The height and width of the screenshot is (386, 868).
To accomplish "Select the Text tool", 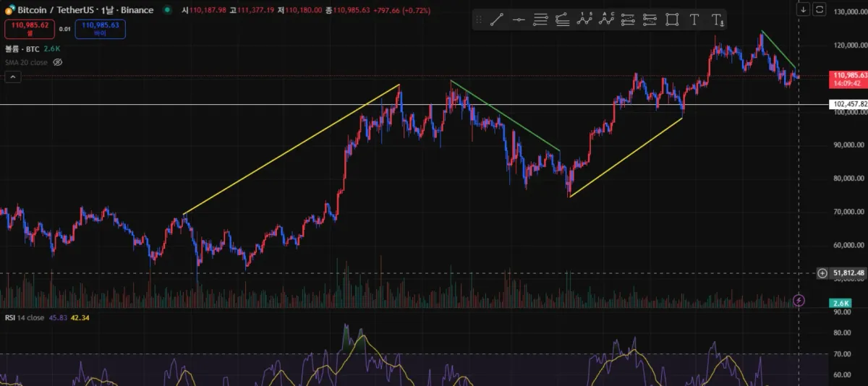I will click(x=694, y=20).
